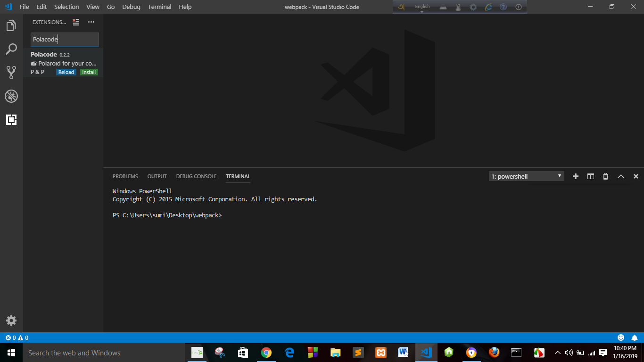644x362 pixels.
Task: Open Settings via the gear icon
Action: tap(11, 321)
